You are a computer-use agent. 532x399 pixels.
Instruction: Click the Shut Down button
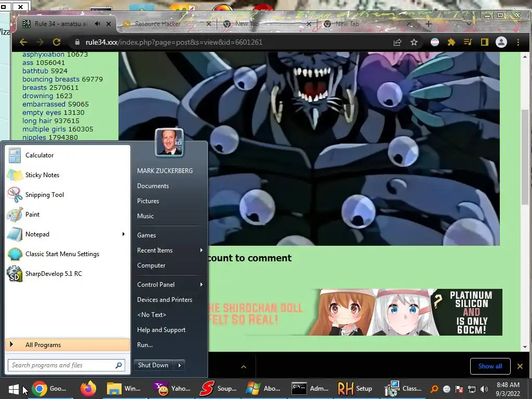pyautogui.click(x=153, y=365)
